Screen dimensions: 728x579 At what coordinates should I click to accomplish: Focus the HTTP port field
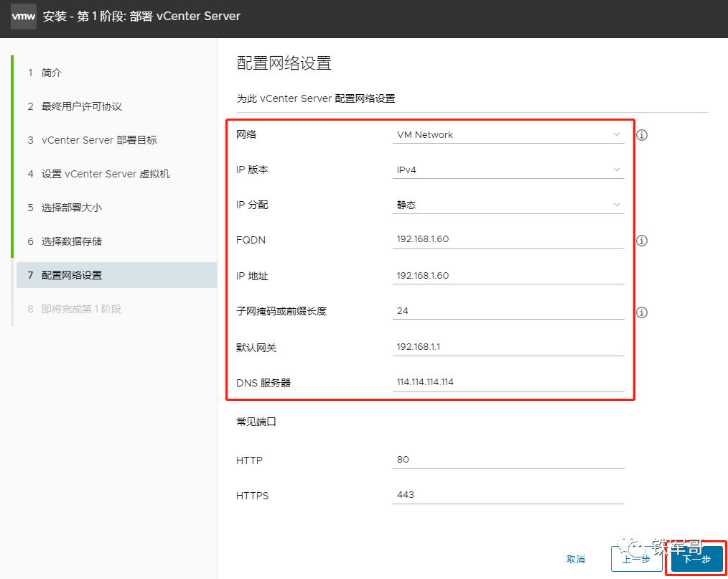click(x=508, y=460)
